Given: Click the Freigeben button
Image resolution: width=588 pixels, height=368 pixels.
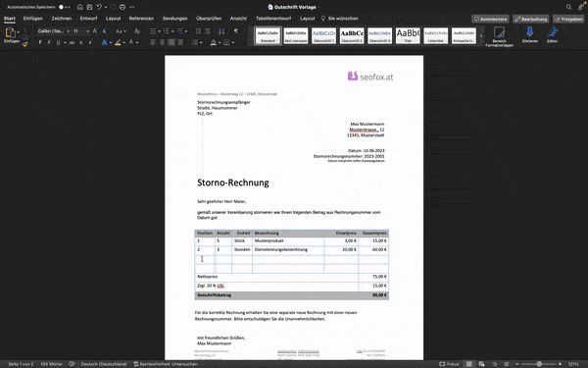Looking at the screenshot, I should tap(568, 19).
